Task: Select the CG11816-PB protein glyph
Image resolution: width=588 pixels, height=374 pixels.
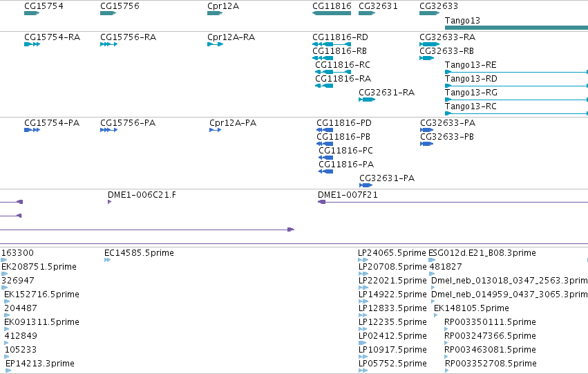Action: (x=325, y=144)
